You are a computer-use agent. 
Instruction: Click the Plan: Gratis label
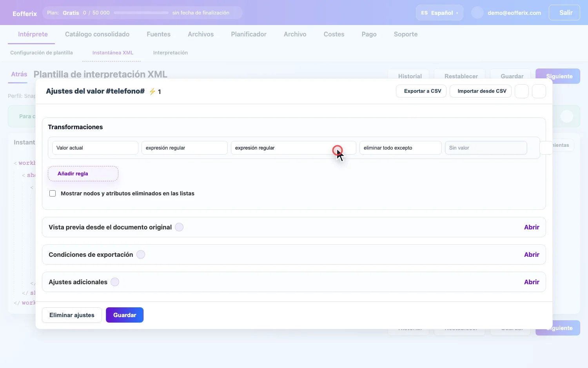click(63, 13)
